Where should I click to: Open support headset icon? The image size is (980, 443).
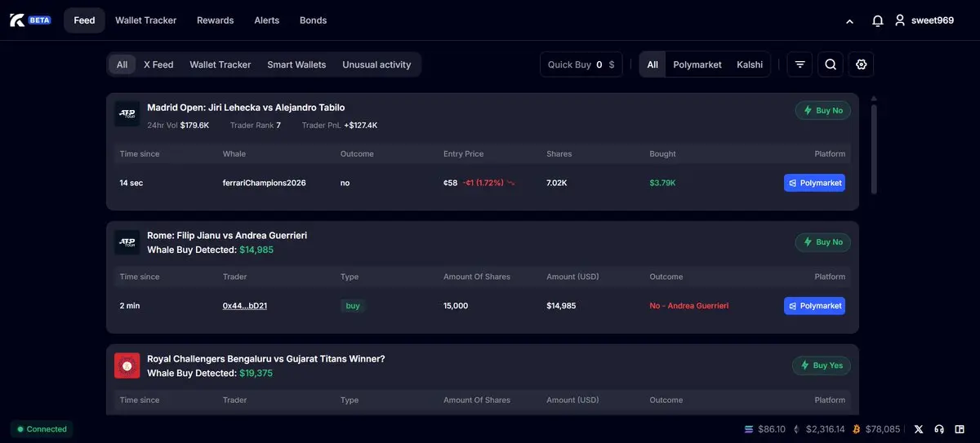[x=939, y=429]
